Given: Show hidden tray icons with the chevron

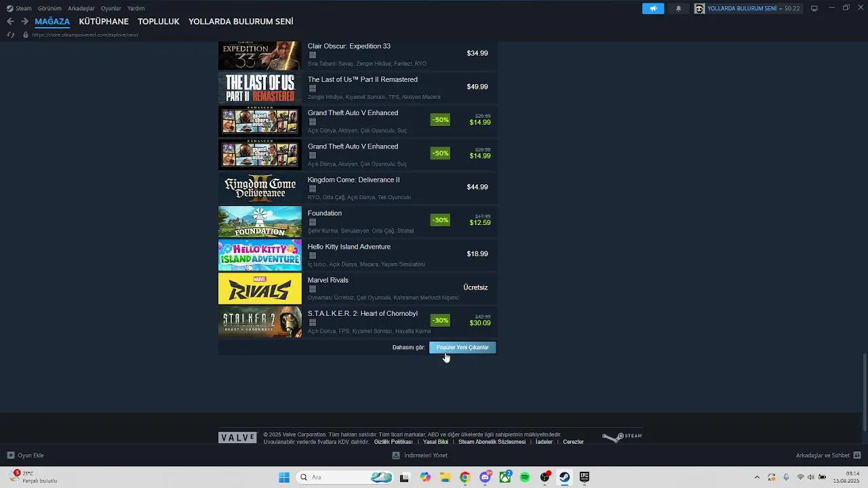Looking at the screenshot, I should coord(757,477).
